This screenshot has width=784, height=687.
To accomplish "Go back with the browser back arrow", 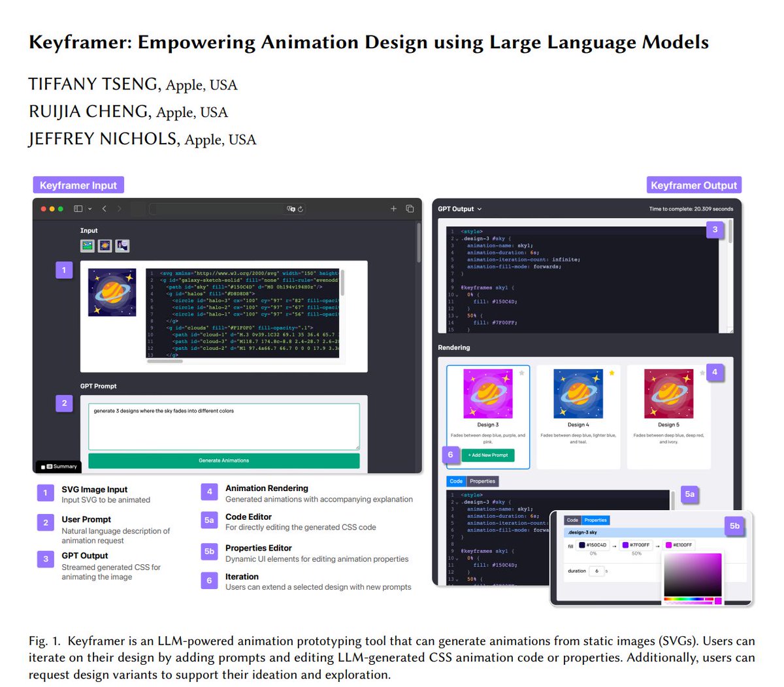I will [x=105, y=209].
